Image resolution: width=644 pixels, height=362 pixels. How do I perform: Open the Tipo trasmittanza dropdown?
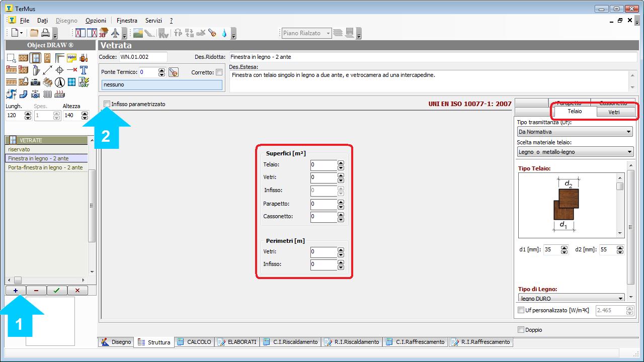tap(575, 132)
